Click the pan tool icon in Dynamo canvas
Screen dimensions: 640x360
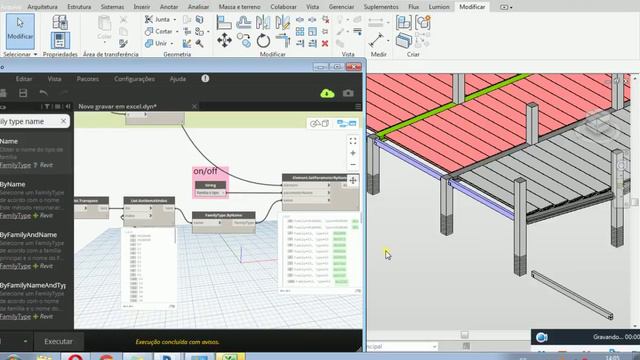[353, 180]
